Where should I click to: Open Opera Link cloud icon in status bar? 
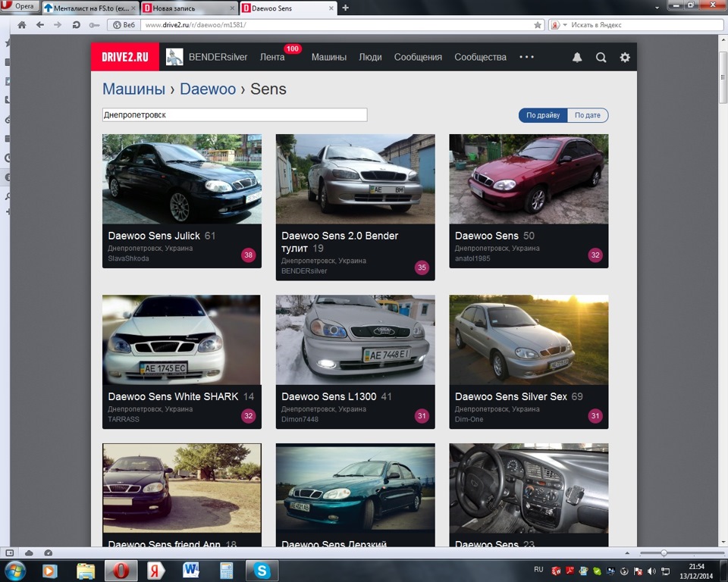(x=29, y=552)
